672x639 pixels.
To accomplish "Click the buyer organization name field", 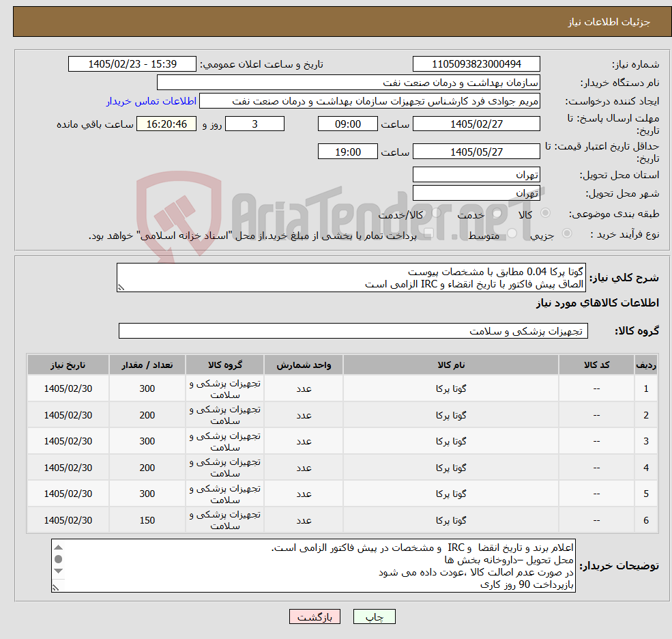I will 349,83.
